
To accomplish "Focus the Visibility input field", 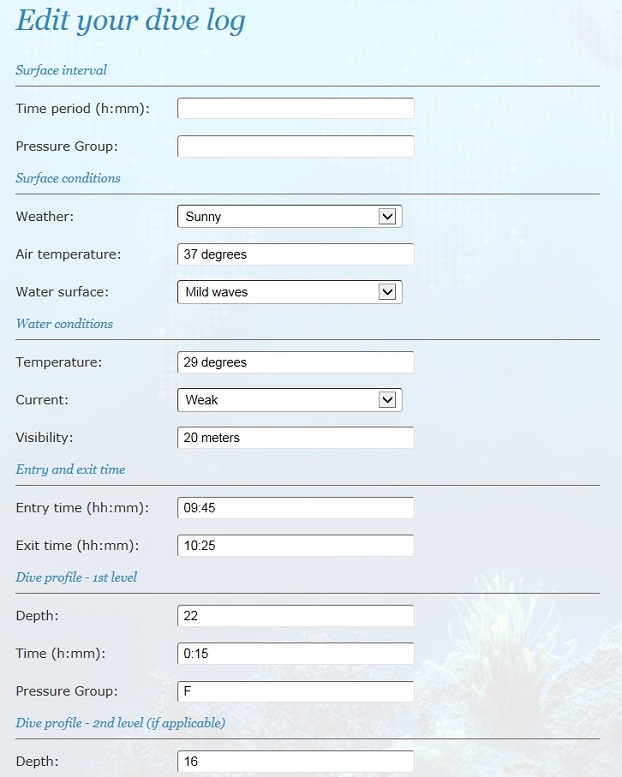I will pos(295,437).
